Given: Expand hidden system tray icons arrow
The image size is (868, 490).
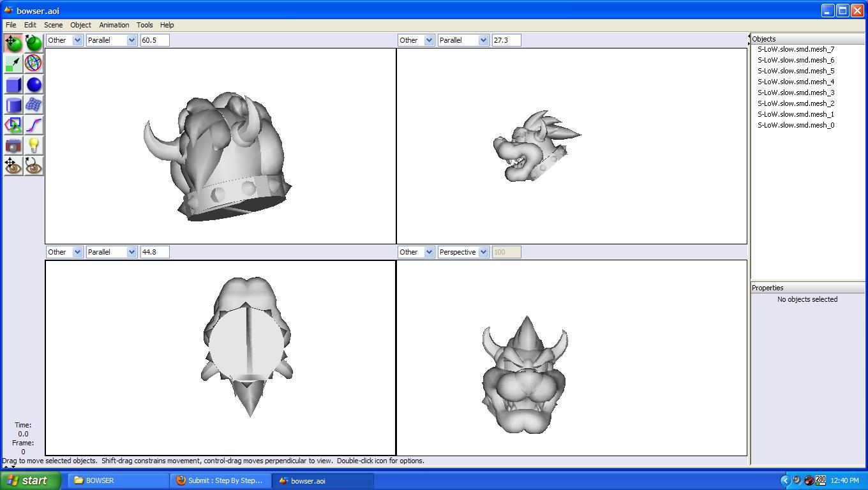Looking at the screenshot, I should click(786, 480).
